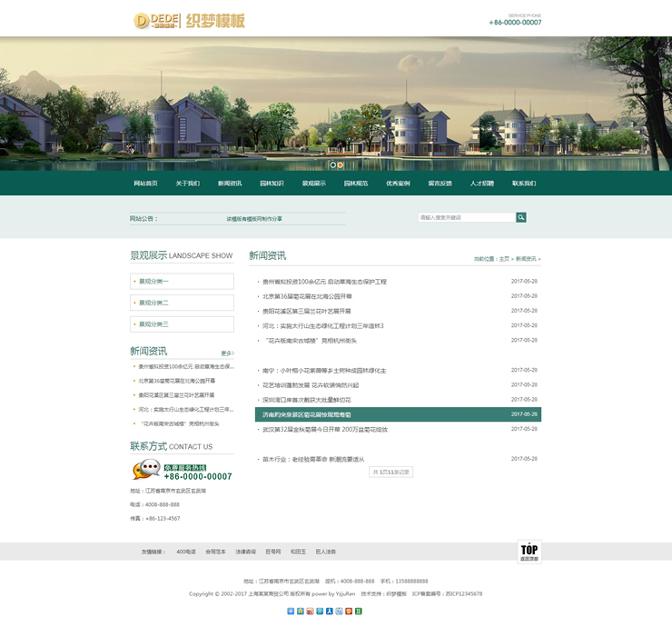The height and width of the screenshot is (627, 672).
Task: Click the green search magnifier button
Action: tap(521, 217)
